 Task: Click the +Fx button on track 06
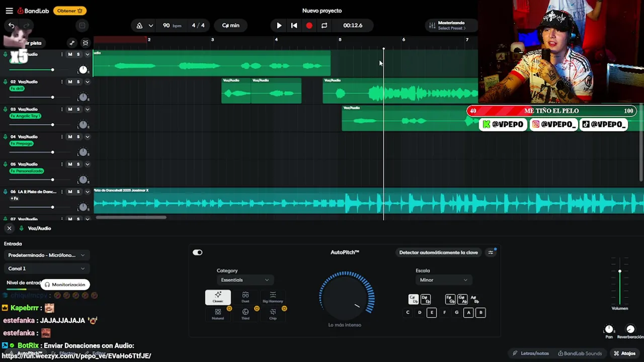click(15, 199)
